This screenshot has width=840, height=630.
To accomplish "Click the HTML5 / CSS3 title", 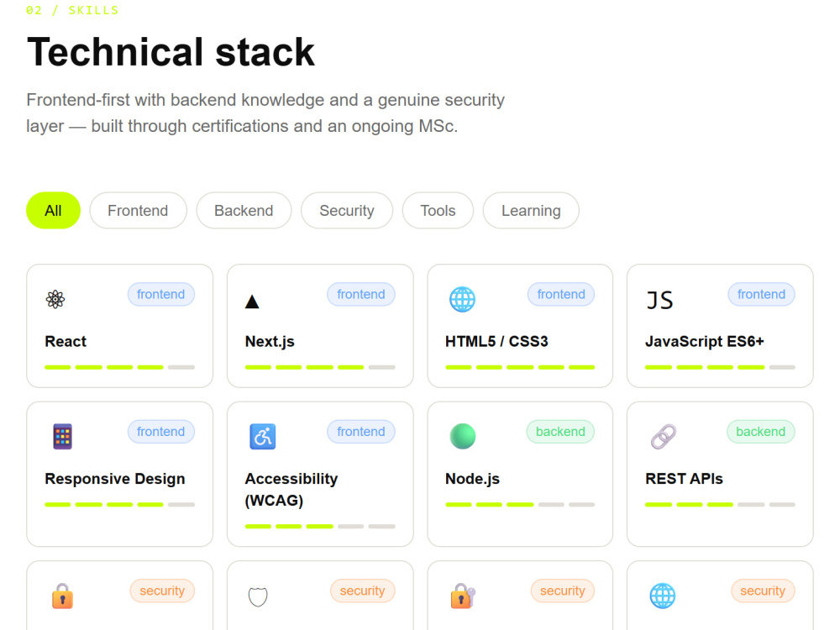I will (x=496, y=341).
